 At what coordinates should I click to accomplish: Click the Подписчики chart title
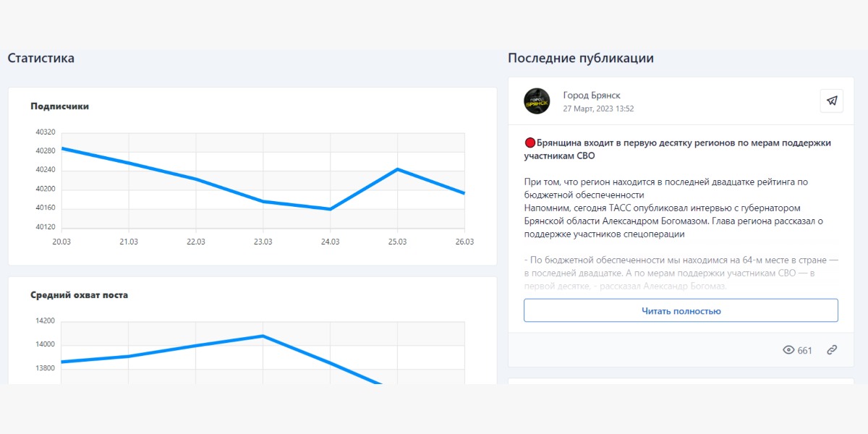pos(60,106)
